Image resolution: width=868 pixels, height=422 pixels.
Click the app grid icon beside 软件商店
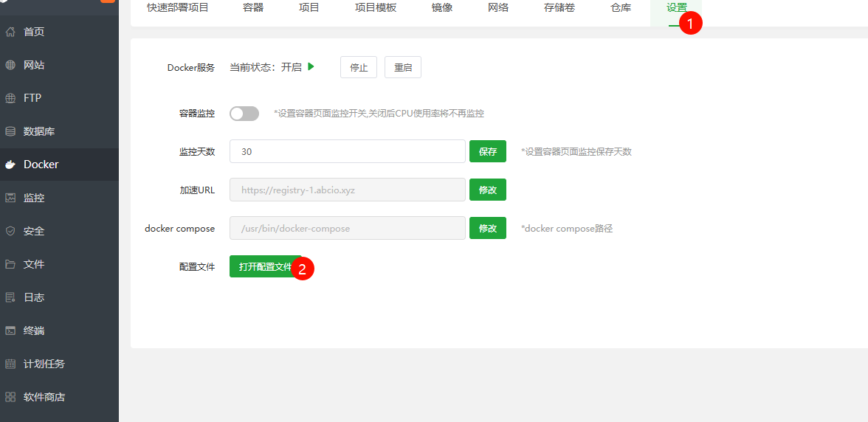coord(10,397)
